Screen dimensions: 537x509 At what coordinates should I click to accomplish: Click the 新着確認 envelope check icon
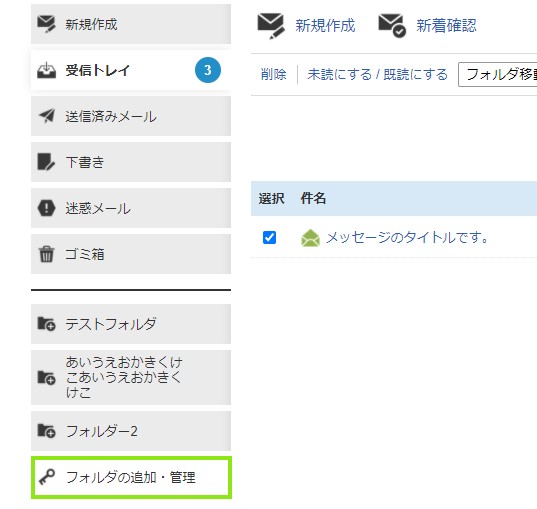click(x=392, y=25)
